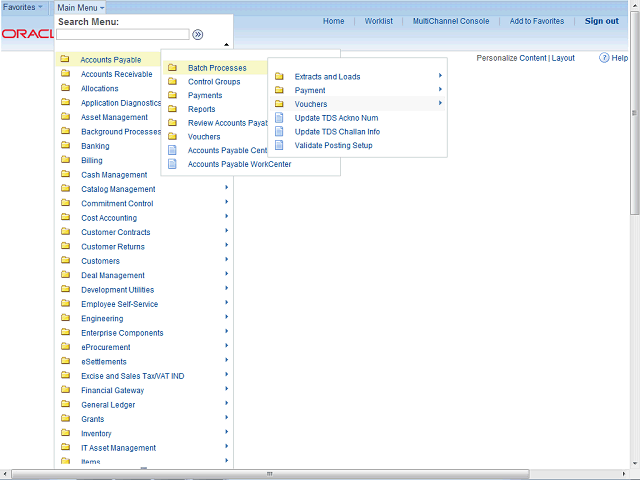The height and width of the screenshot is (480, 640).
Task: Click in the Search Menu text field
Action: point(122,34)
